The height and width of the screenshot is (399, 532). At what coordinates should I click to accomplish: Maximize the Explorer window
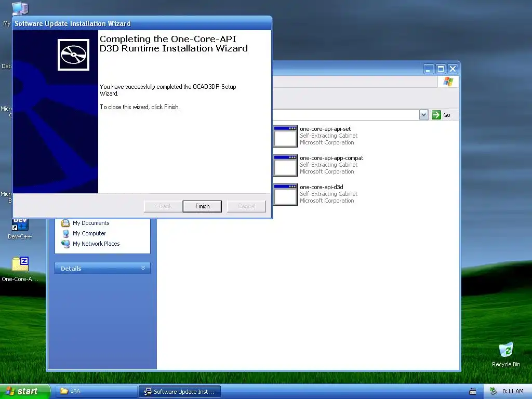point(441,69)
